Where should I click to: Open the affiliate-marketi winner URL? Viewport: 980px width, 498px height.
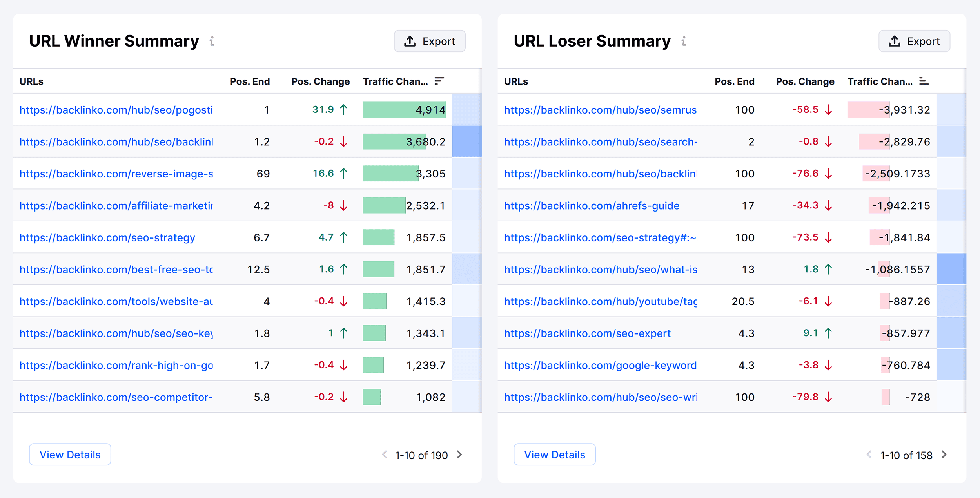coord(116,206)
